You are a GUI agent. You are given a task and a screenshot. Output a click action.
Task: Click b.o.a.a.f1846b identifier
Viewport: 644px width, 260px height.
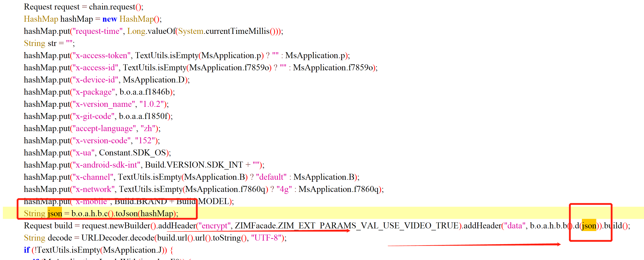click(145, 92)
